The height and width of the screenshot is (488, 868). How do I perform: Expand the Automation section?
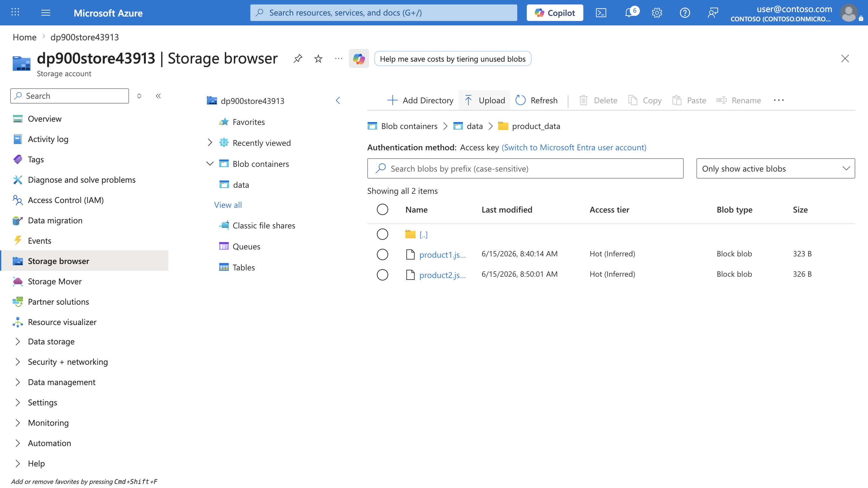(18, 443)
